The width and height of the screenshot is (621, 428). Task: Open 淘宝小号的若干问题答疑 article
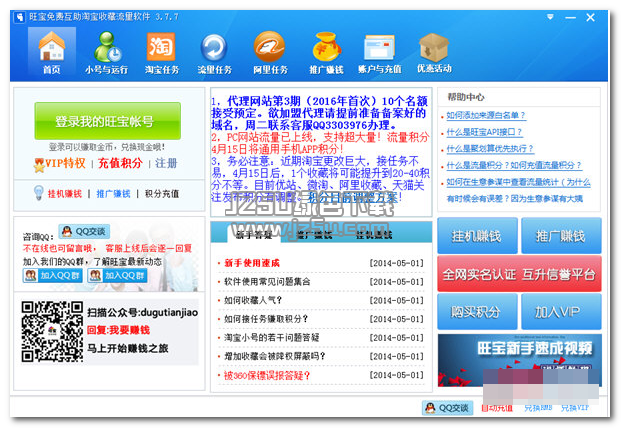(x=272, y=338)
